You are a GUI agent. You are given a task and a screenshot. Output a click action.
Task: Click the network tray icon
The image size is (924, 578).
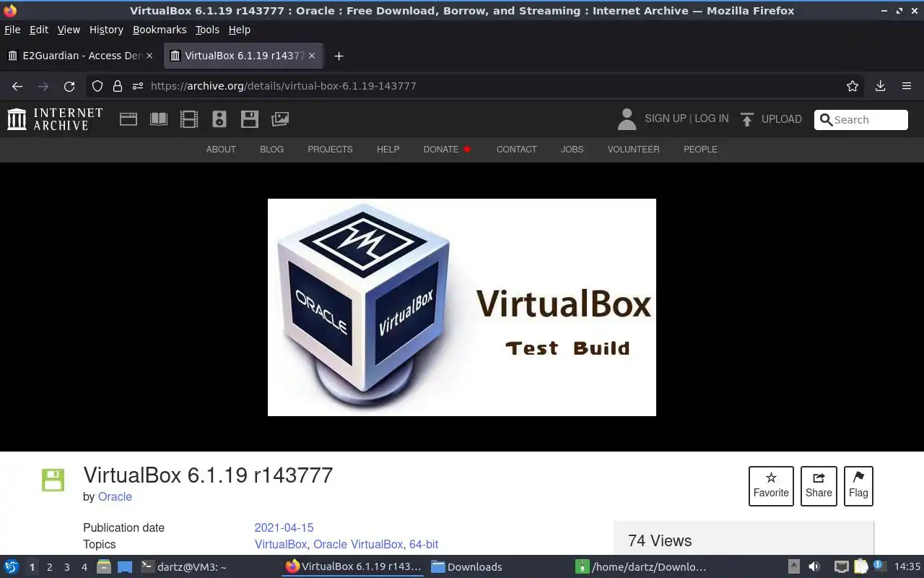click(841, 566)
